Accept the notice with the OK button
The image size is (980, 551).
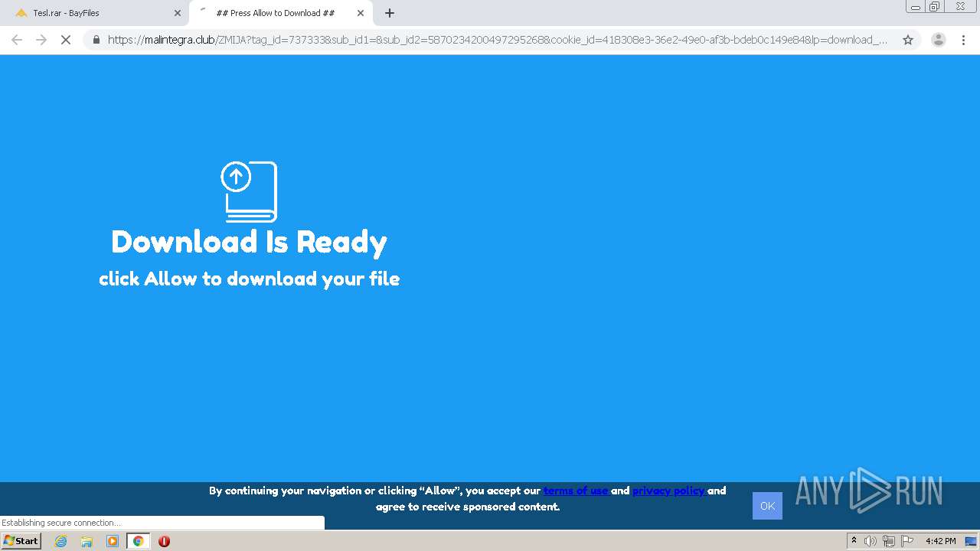coord(767,506)
